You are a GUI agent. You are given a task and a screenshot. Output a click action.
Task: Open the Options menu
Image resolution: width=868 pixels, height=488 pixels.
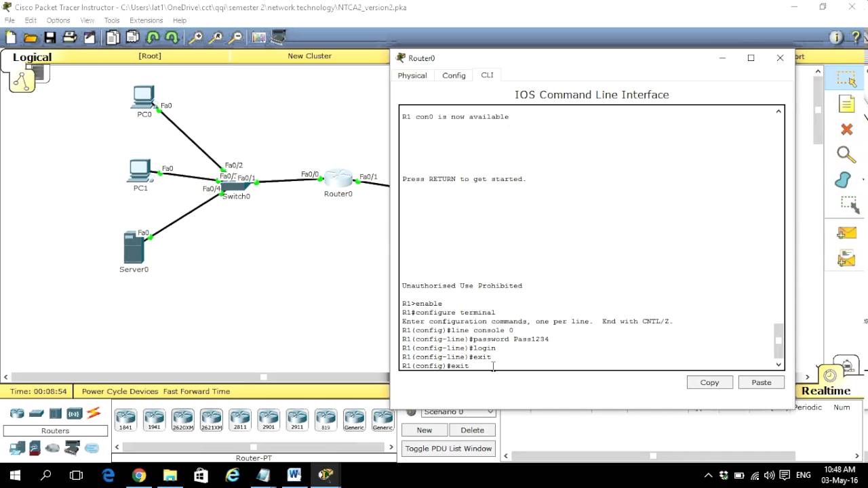[x=58, y=20]
